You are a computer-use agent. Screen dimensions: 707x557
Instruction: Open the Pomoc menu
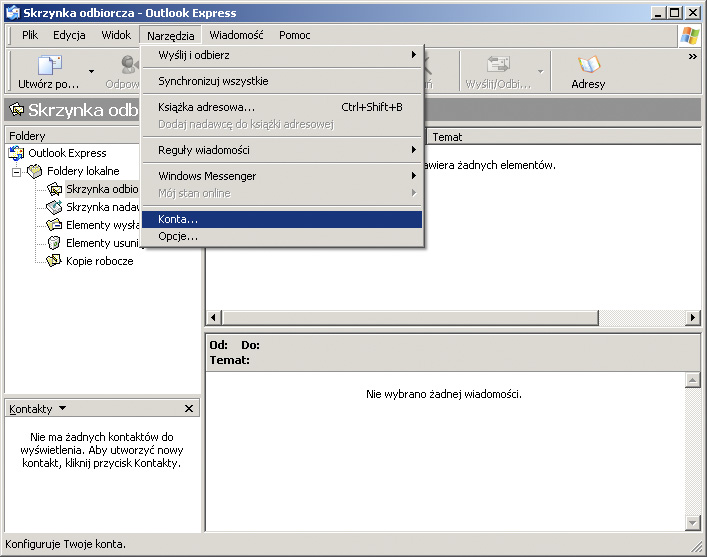coord(294,35)
